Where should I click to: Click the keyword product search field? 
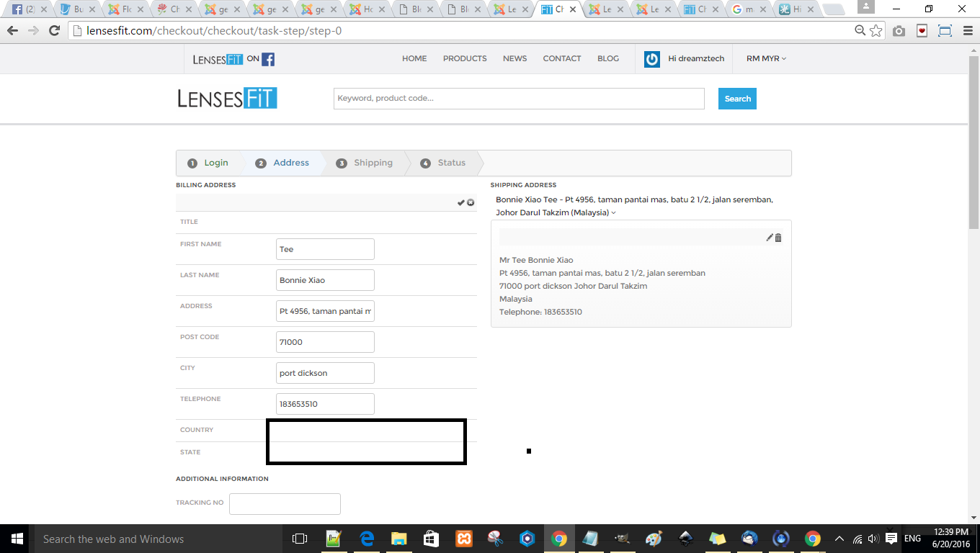519,99
